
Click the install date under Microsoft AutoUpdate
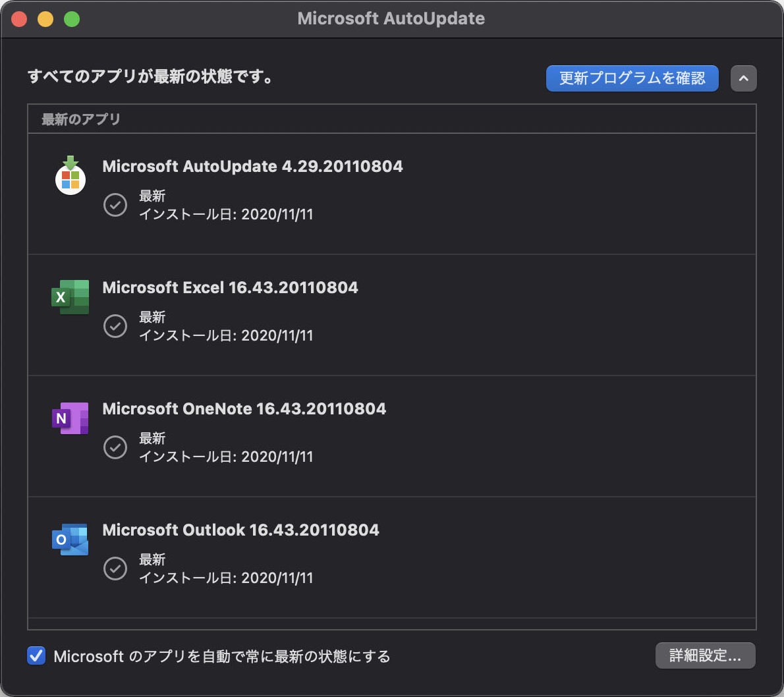pos(226,215)
